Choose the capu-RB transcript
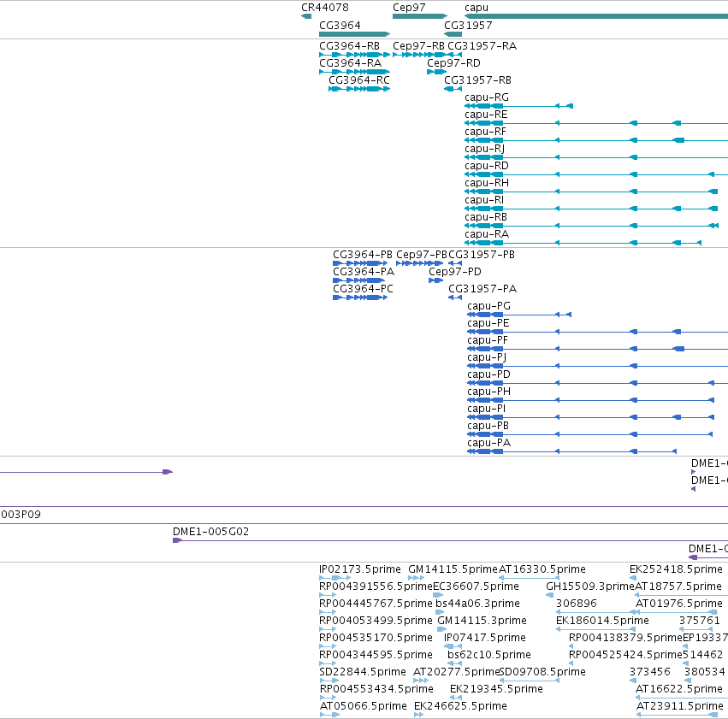The width and height of the screenshot is (728, 719). click(x=591, y=226)
